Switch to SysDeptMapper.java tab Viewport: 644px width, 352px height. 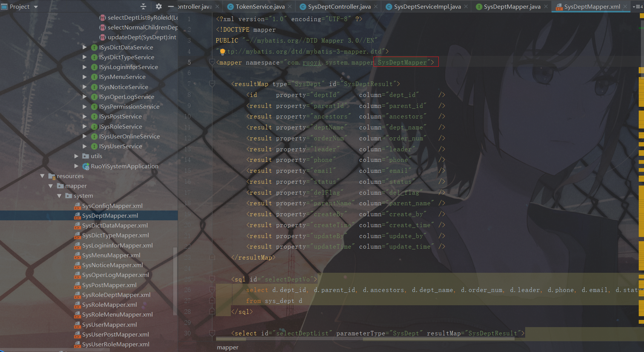(x=512, y=6)
